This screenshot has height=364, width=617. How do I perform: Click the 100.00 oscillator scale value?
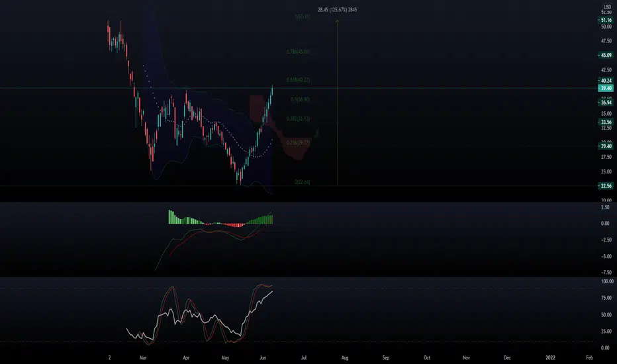tap(607, 281)
